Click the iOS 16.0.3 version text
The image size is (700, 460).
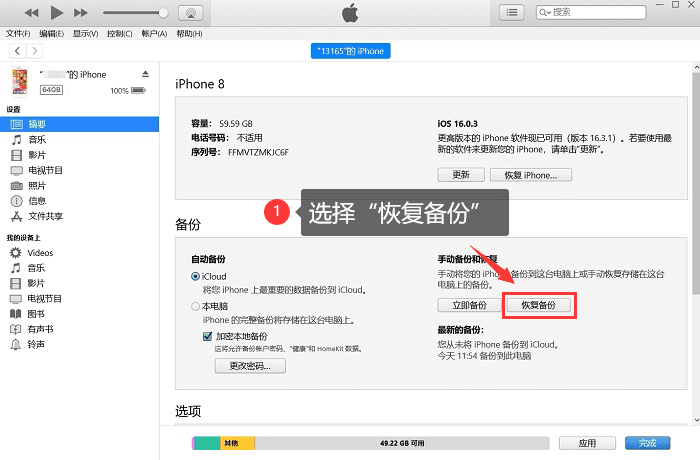pyautogui.click(x=458, y=124)
